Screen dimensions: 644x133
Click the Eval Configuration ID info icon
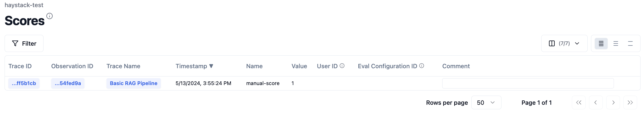click(x=422, y=66)
